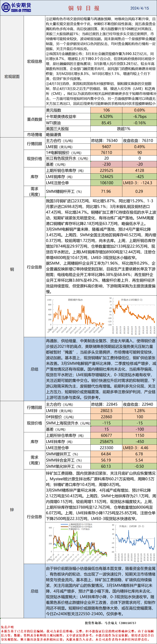Click the 跌超1% cell
This screenshot has height=644, width=157.
tap(124, 129)
